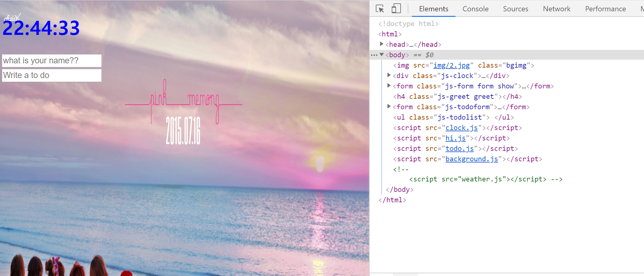Open the todo.js script link
This screenshot has width=644, height=276.
(459, 148)
